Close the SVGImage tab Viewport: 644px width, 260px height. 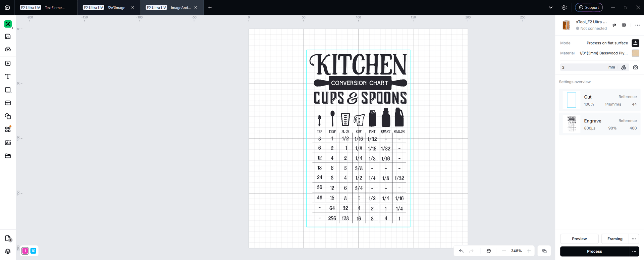(x=133, y=7)
